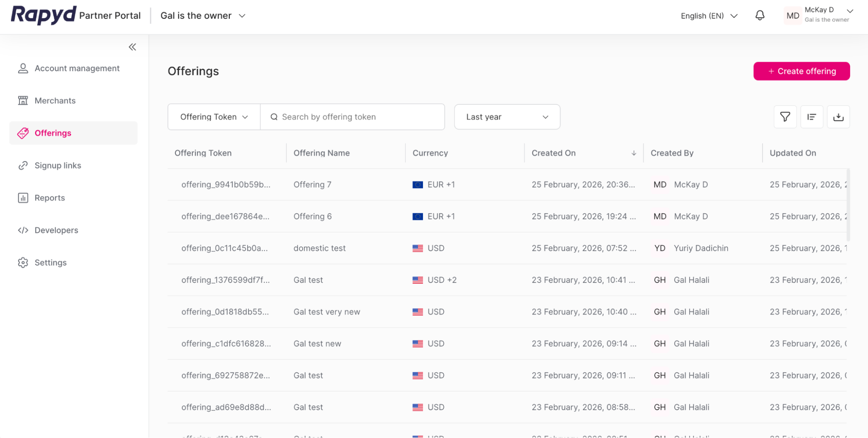
Task: Collapse the sidebar with double chevron
Action: pyautogui.click(x=132, y=47)
